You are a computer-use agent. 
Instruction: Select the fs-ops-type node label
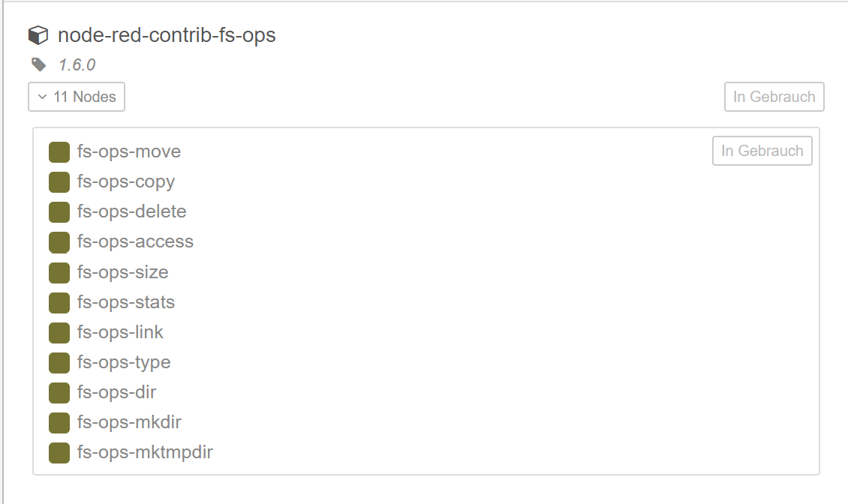[x=124, y=362]
